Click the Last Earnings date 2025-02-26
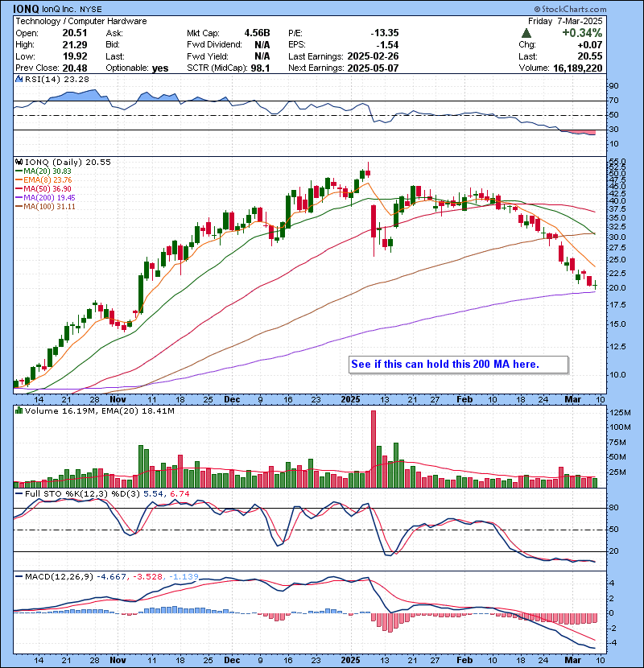Viewport: 644px width, 668px height. (373, 56)
